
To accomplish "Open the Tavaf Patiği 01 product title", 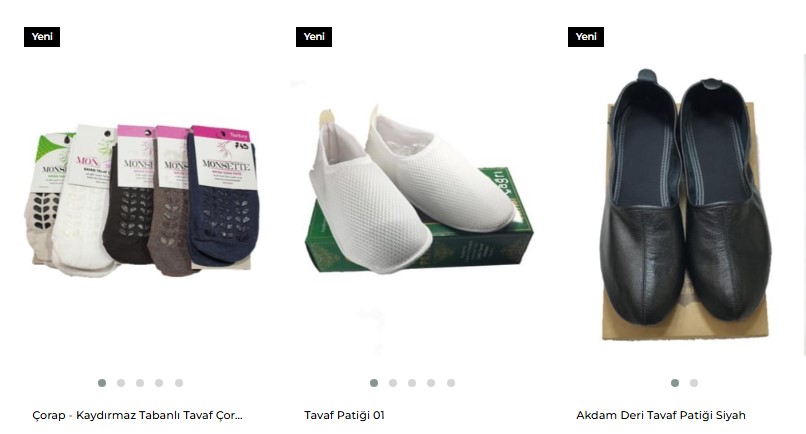I will (344, 415).
